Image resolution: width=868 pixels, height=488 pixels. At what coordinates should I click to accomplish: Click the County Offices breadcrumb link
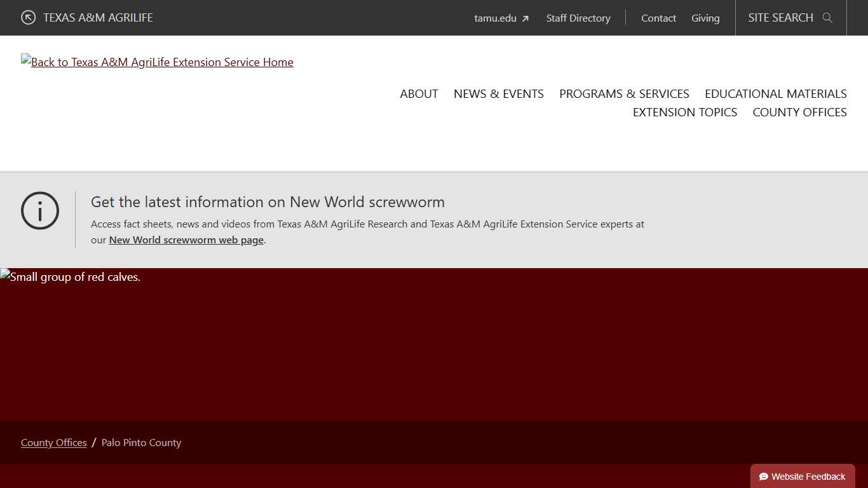(x=53, y=443)
